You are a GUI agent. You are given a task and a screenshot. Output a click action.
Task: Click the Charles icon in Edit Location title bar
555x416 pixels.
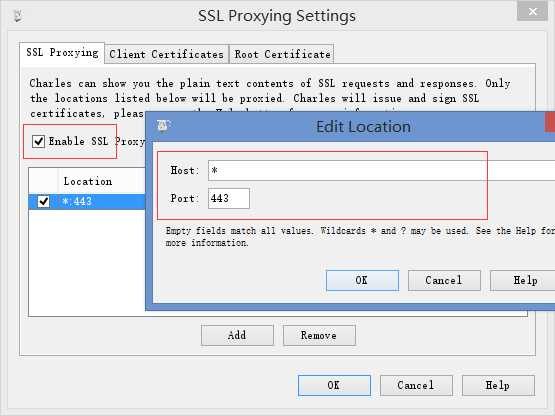(163, 125)
